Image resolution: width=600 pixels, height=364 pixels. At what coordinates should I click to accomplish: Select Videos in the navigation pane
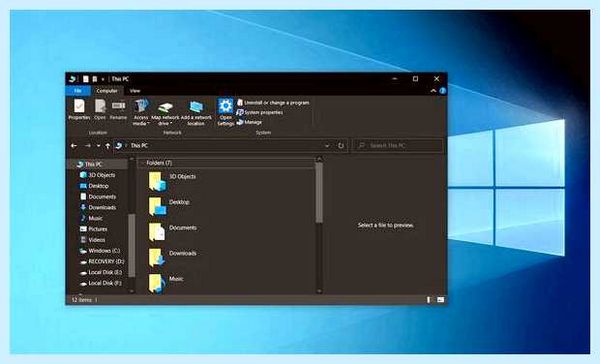pyautogui.click(x=92, y=240)
